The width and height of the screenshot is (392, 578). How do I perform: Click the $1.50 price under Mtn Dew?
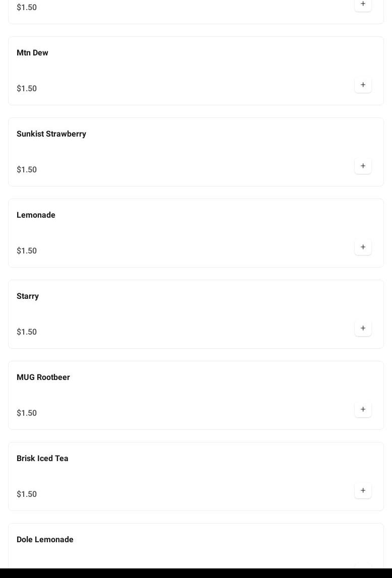click(x=27, y=89)
